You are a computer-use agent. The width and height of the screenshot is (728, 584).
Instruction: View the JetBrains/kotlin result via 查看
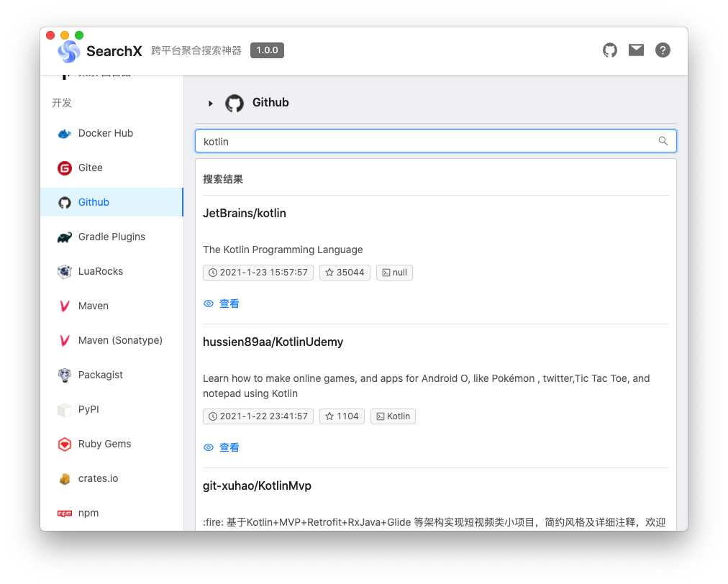(x=222, y=304)
